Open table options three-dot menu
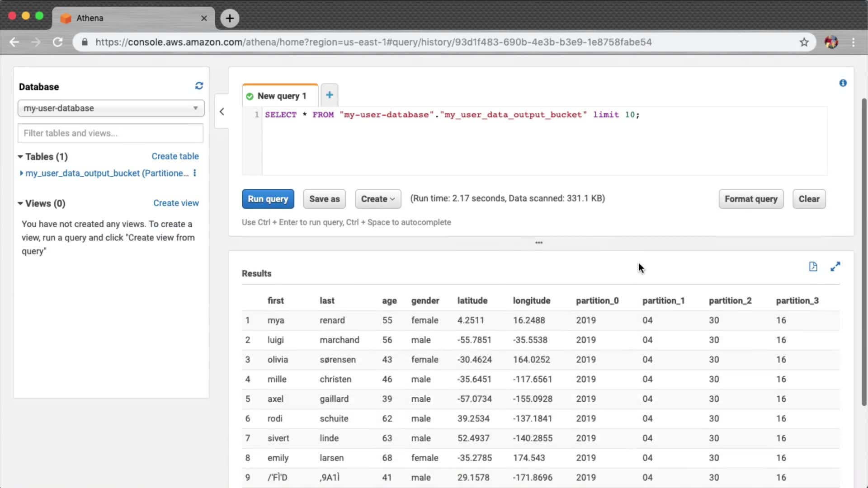868x488 pixels. coord(195,173)
